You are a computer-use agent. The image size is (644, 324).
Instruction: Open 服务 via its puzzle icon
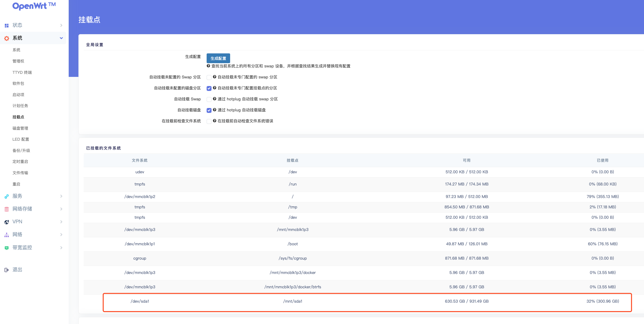[6, 196]
